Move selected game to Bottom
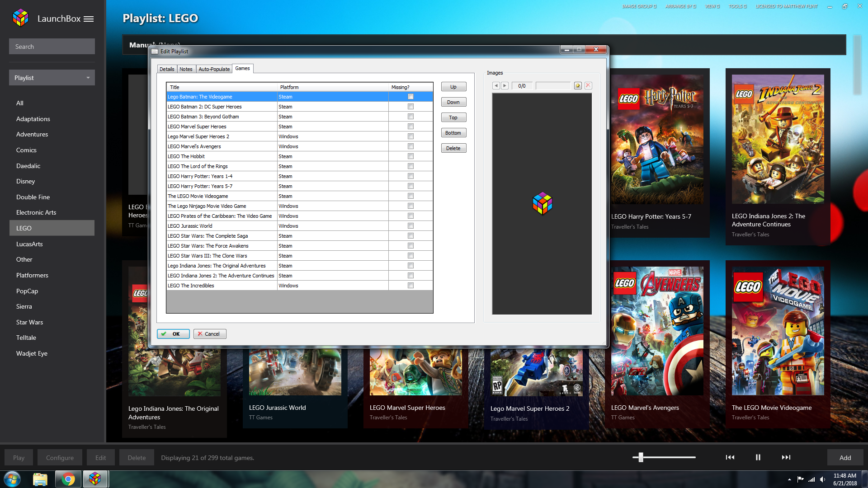This screenshot has width=868, height=488. pyautogui.click(x=453, y=133)
